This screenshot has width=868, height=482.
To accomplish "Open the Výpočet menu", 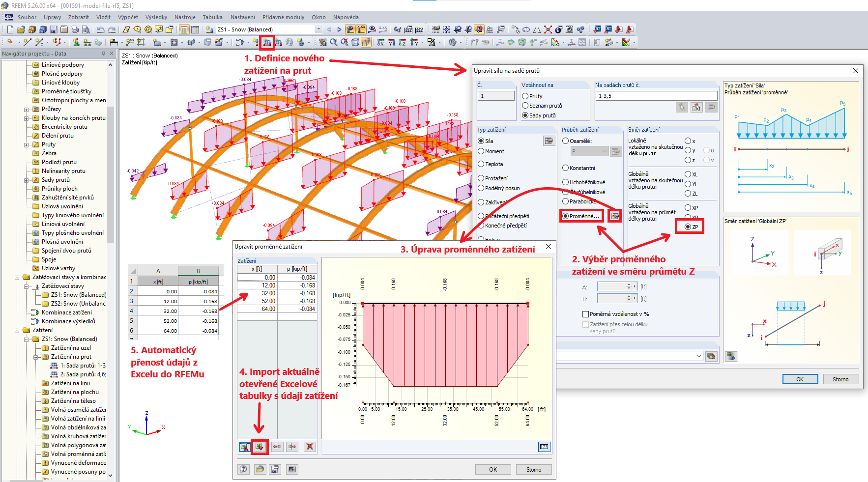I will [x=128, y=17].
